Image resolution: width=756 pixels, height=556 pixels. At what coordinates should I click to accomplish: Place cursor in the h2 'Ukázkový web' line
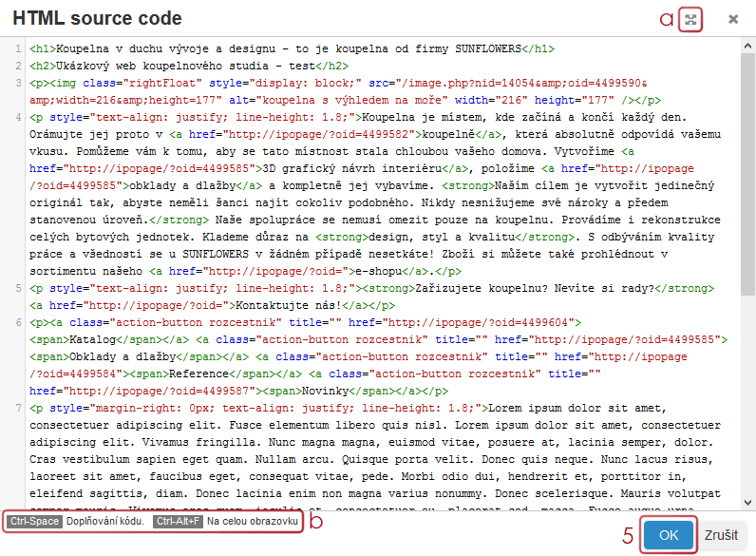[190, 67]
